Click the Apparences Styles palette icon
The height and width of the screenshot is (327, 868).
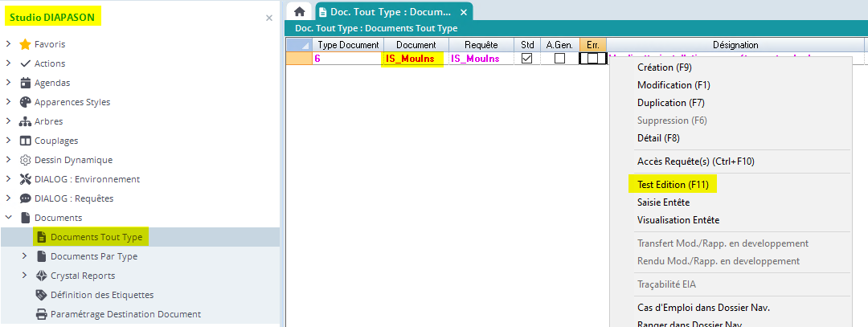point(25,102)
